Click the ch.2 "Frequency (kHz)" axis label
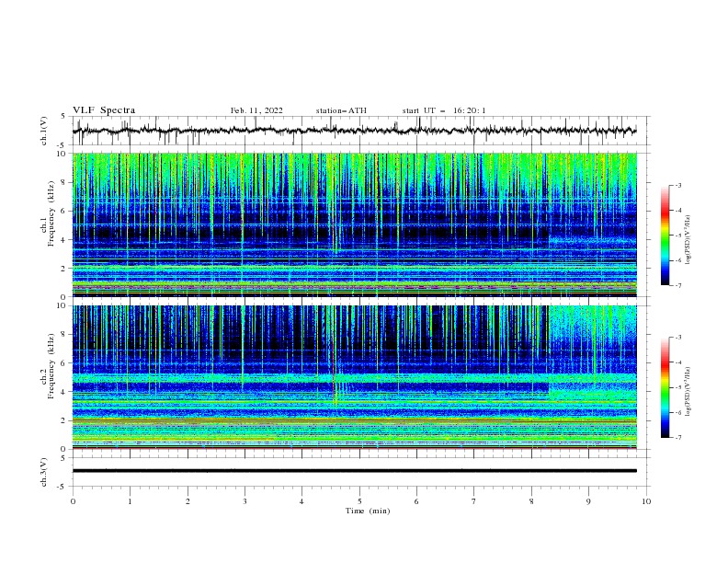Viewport: 728px width, 563px height. point(51,366)
